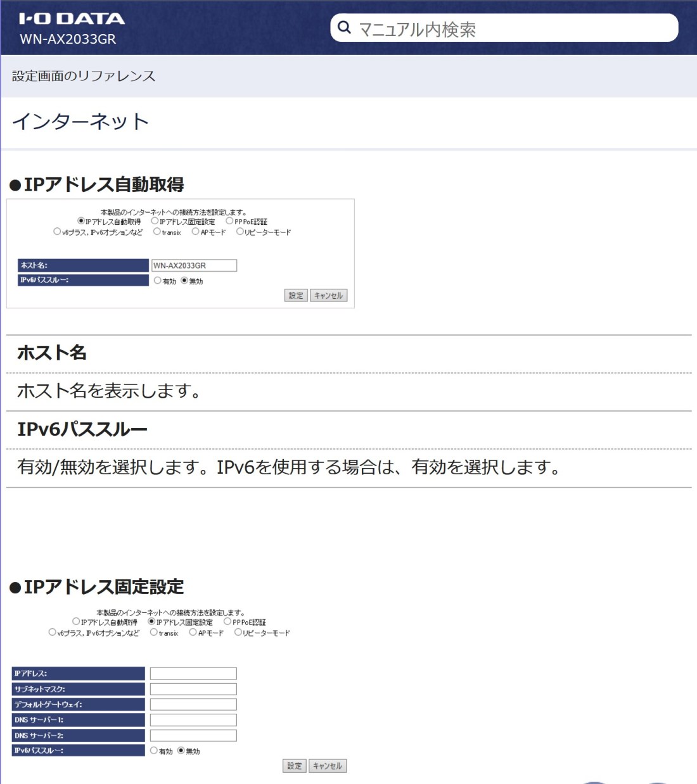697x784 pixels.
Task: Click the サブネットマスク input field
Action: [192, 689]
